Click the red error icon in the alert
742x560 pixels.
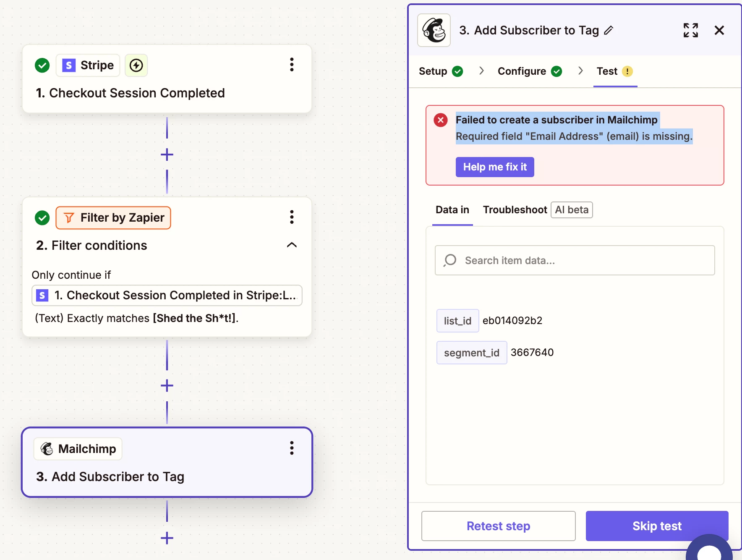click(441, 120)
